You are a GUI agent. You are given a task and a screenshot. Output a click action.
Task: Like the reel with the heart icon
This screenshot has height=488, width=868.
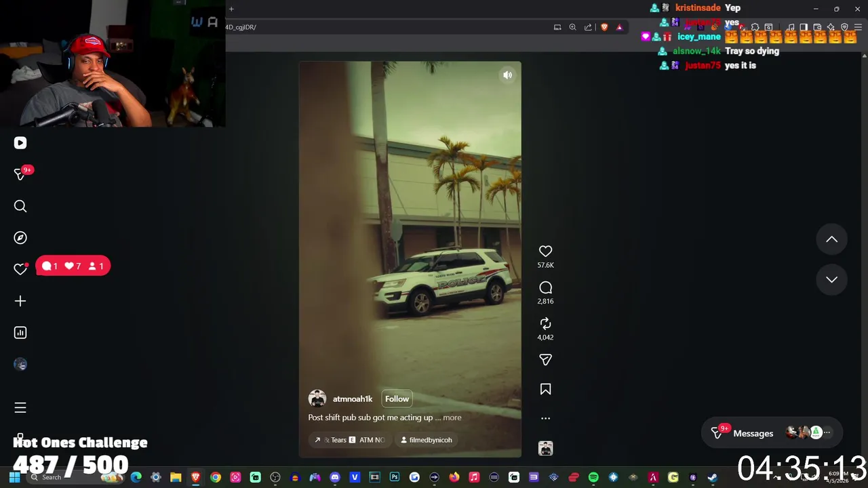pyautogui.click(x=545, y=251)
